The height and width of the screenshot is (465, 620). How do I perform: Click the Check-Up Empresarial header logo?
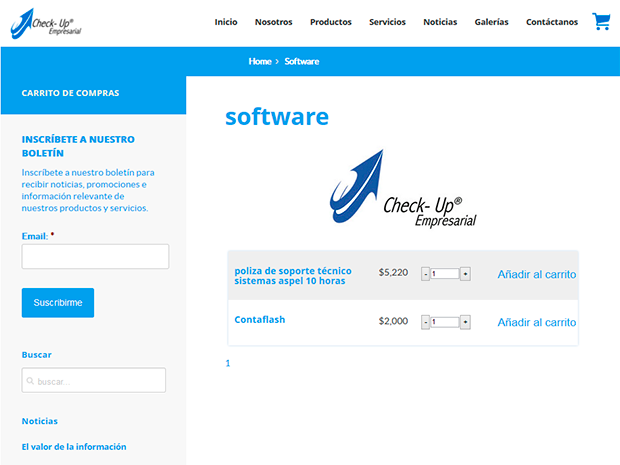pyautogui.click(x=46, y=24)
